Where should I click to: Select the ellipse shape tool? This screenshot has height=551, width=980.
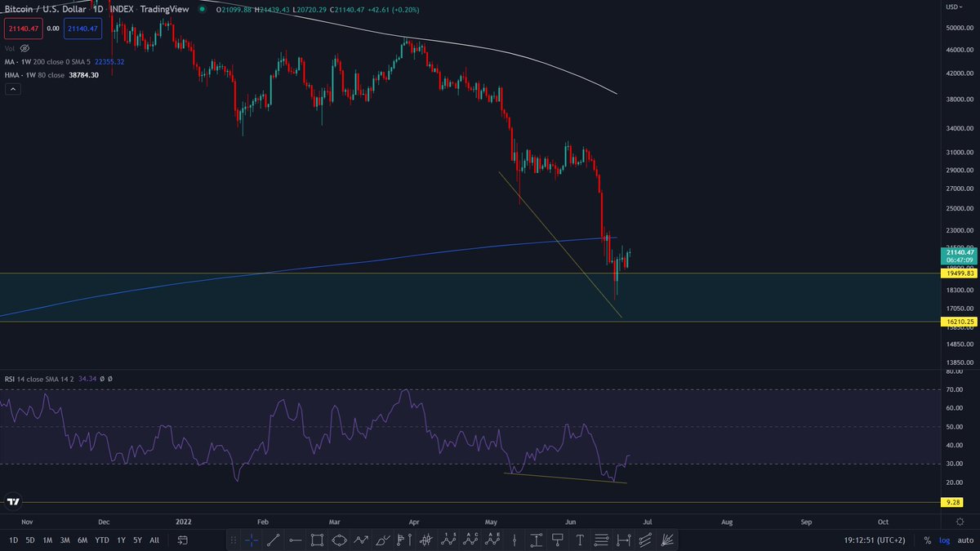pyautogui.click(x=340, y=540)
